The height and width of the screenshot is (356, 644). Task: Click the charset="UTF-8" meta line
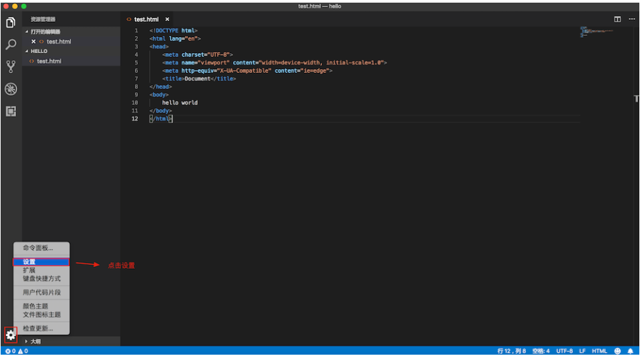[x=198, y=54]
